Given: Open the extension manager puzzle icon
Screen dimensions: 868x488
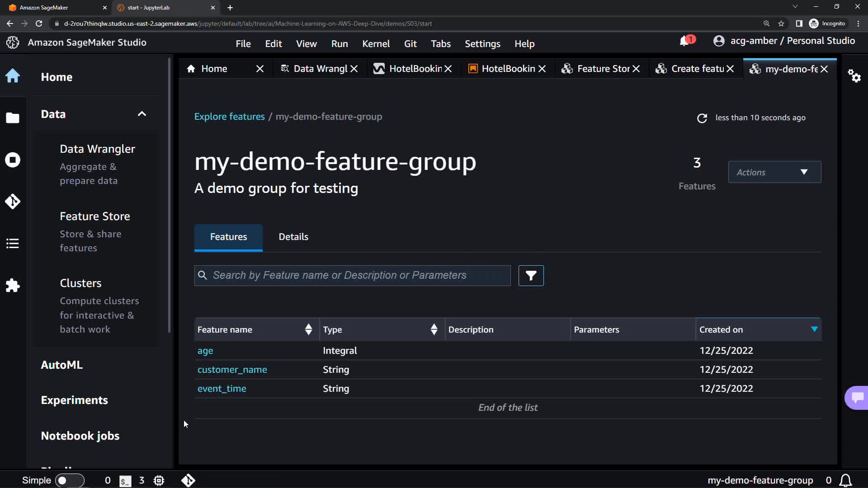Looking at the screenshot, I should click(x=13, y=286).
